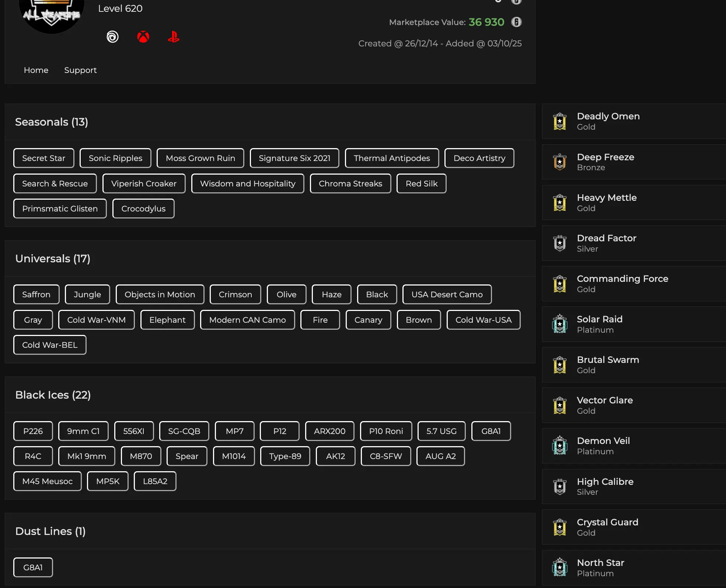726x588 pixels.
Task: Click the Xbox platform icon
Action: pyautogui.click(x=143, y=37)
